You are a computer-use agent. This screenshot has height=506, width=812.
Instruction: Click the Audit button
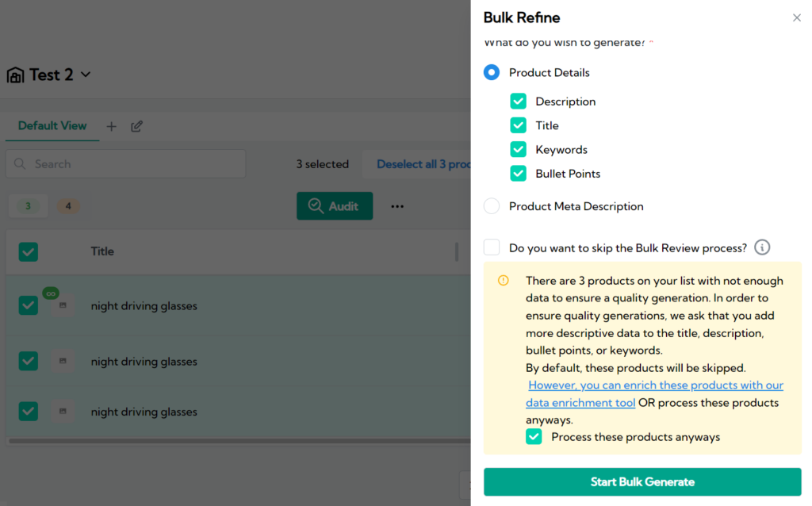coord(334,206)
